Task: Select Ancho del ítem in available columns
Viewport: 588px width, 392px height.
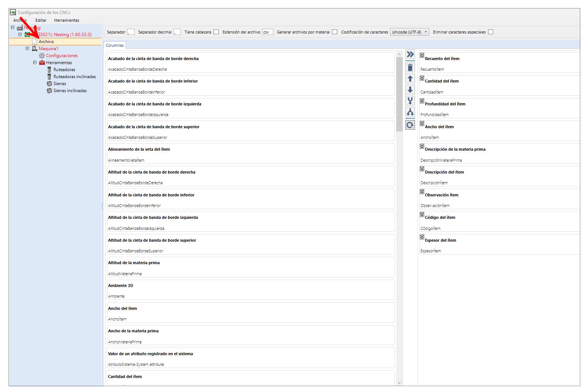Action: click(x=250, y=313)
